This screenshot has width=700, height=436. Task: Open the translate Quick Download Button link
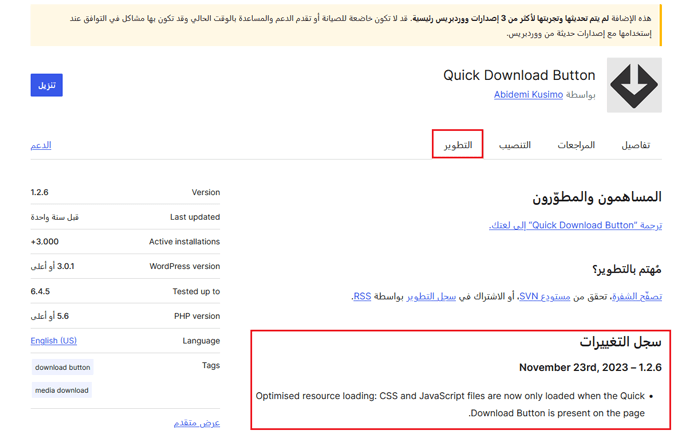pos(575,225)
